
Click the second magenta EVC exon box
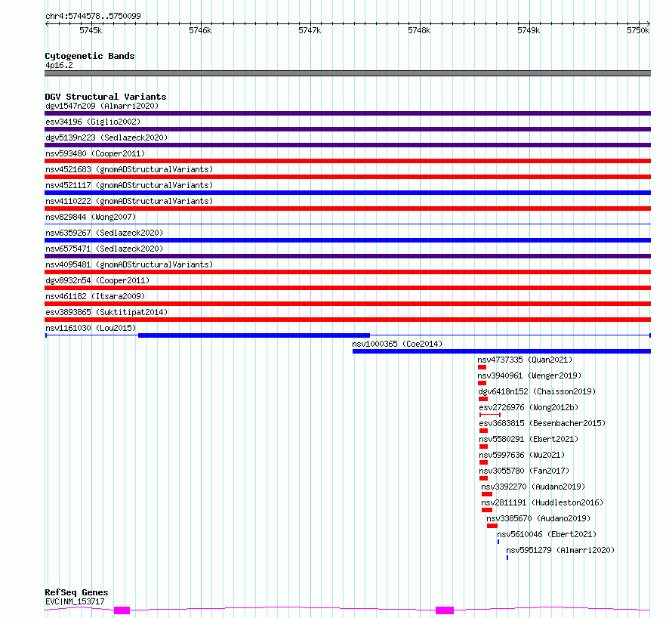[x=445, y=610]
